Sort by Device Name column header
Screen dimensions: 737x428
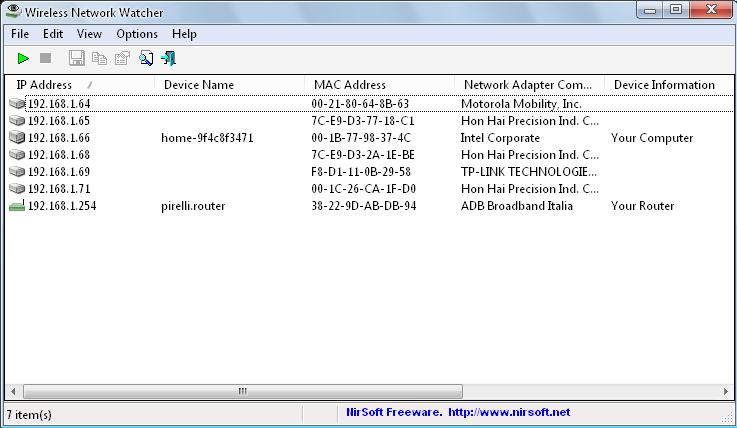(229, 85)
